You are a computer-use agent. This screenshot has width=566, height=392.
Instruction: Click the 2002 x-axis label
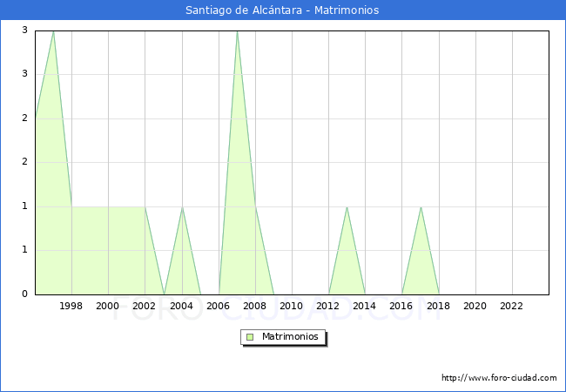tap(144, 306)
